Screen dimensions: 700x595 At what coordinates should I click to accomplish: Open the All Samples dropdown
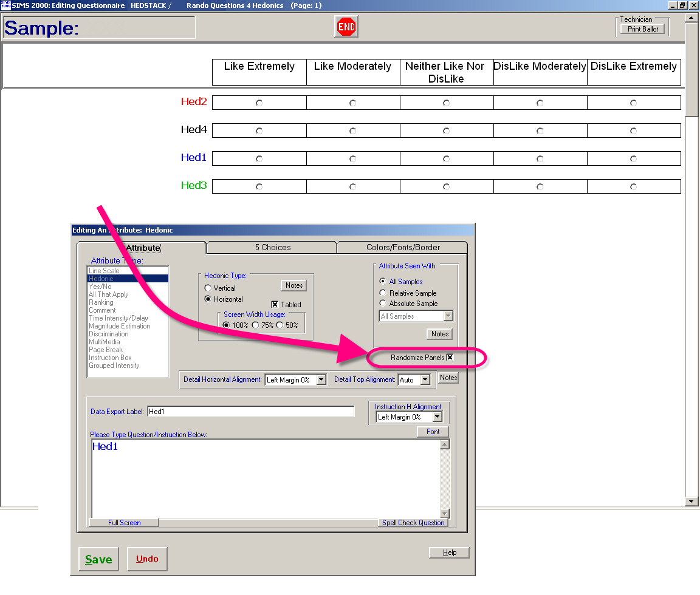[x=448, y=316]
